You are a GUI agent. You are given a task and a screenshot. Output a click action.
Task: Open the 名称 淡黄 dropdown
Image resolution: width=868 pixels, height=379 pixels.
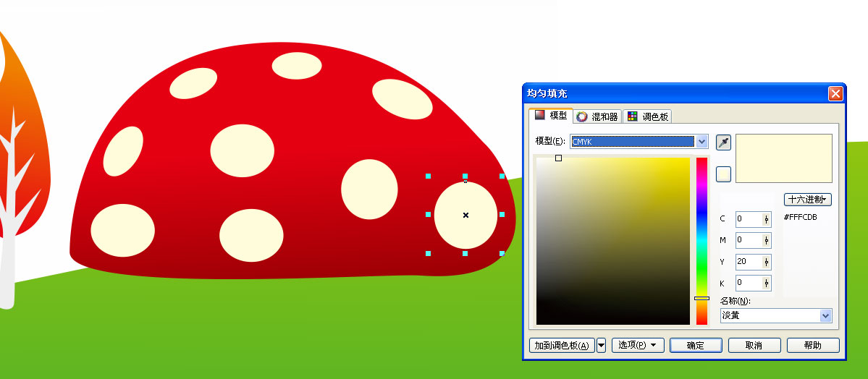pyautogui.click(x=775, y=316)
